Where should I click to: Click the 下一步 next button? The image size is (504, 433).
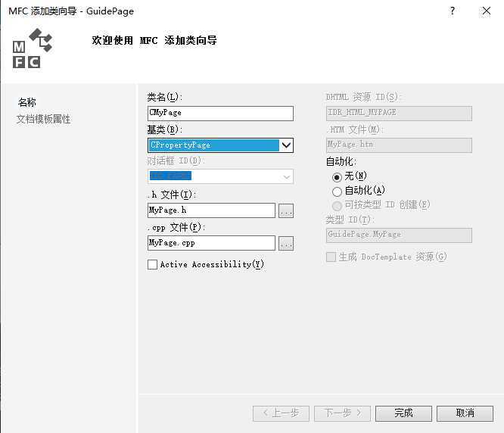(x=342, y=413)
